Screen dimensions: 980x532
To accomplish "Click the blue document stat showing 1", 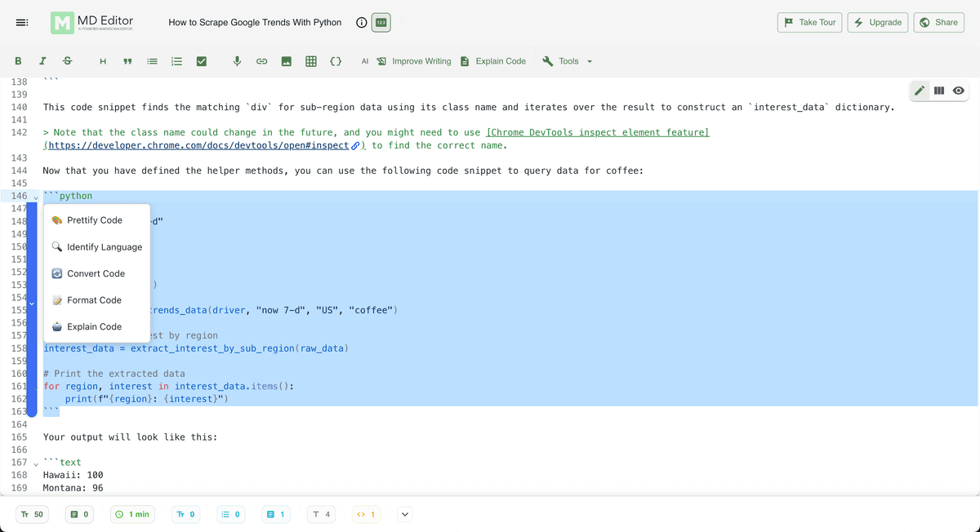I will pyautogui.click(x=276, y=514).
